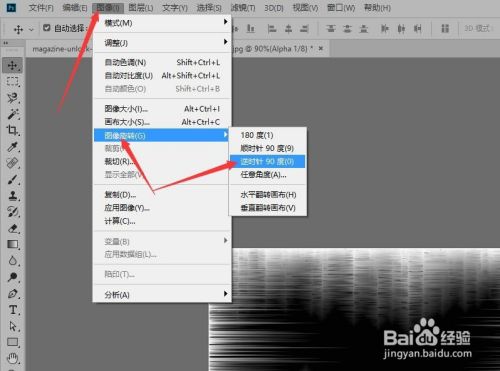Open the 图层(L) menu
The width and height of the screenshot is (500, 371).
[141, 7]
